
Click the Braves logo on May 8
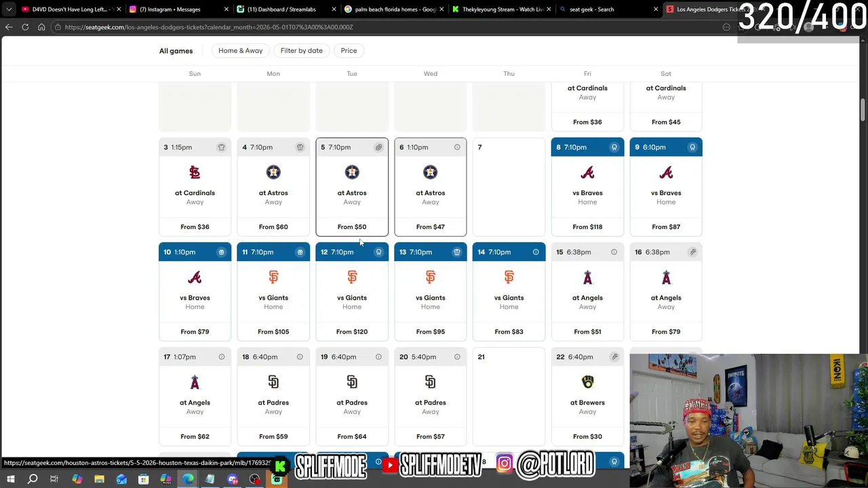(587, 173)
